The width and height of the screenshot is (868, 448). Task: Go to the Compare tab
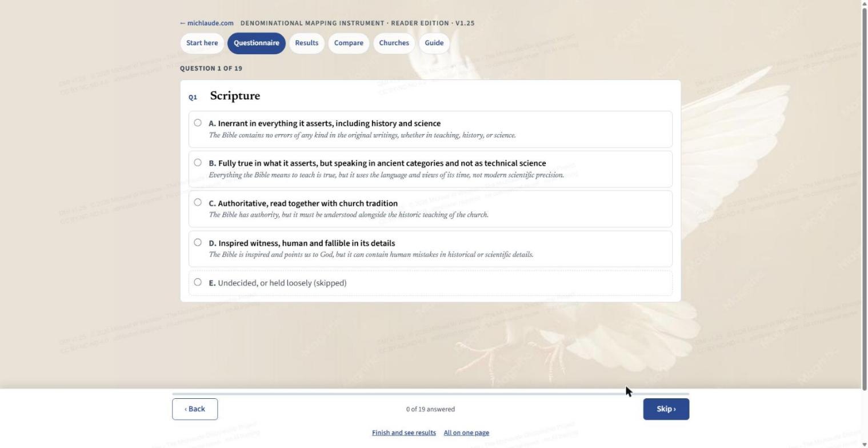pyautogui.click(x=349, y=43)
